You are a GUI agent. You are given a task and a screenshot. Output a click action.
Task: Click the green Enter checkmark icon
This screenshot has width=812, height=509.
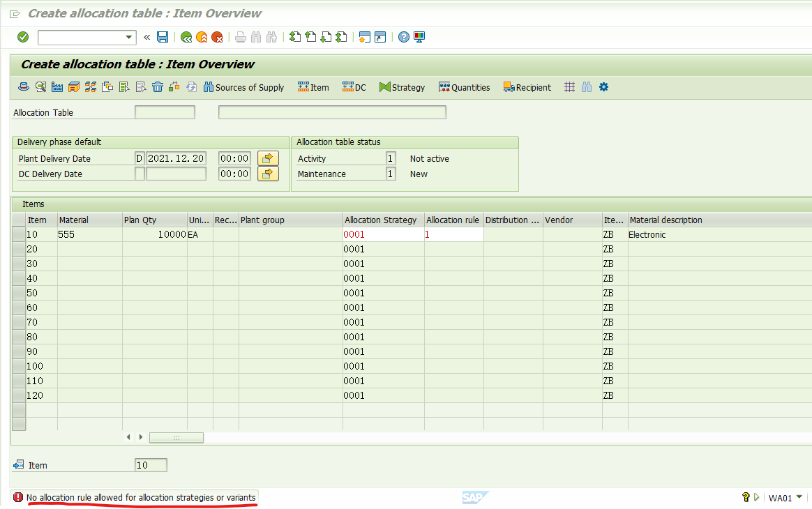click(23, 37)
